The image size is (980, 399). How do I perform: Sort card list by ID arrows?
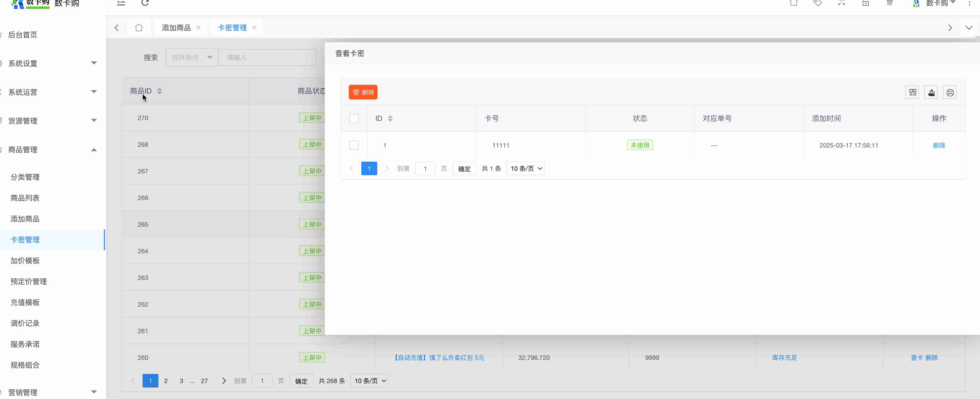[x=390, y=118]
